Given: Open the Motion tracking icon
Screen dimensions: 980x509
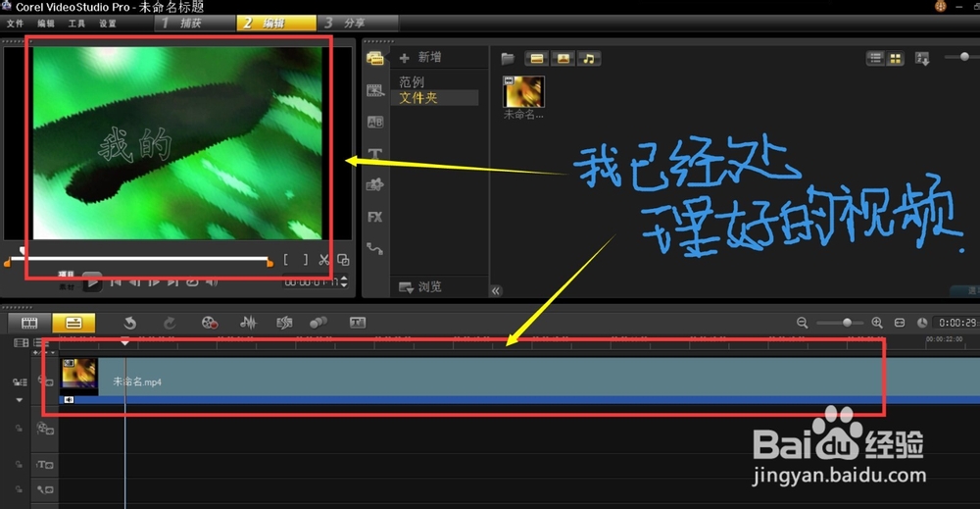Looking at the screenshot, I should click(318, 323).
